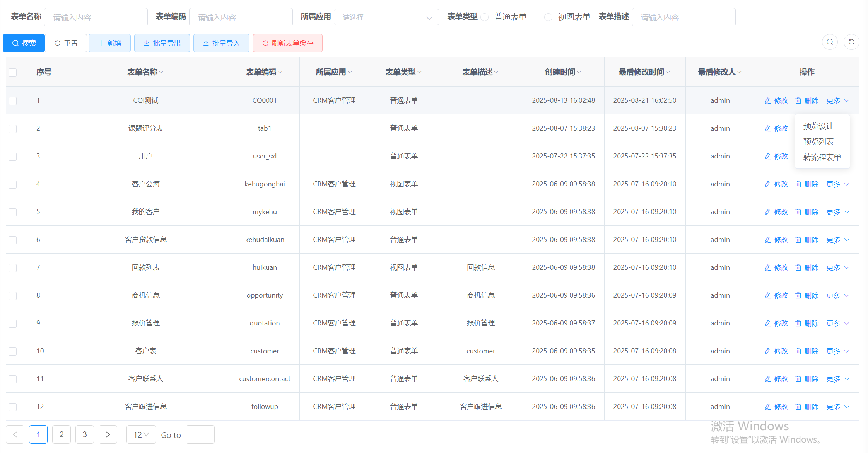Open the 所属应用 select dropdown
868x453 pixels.
click(386, 17)
